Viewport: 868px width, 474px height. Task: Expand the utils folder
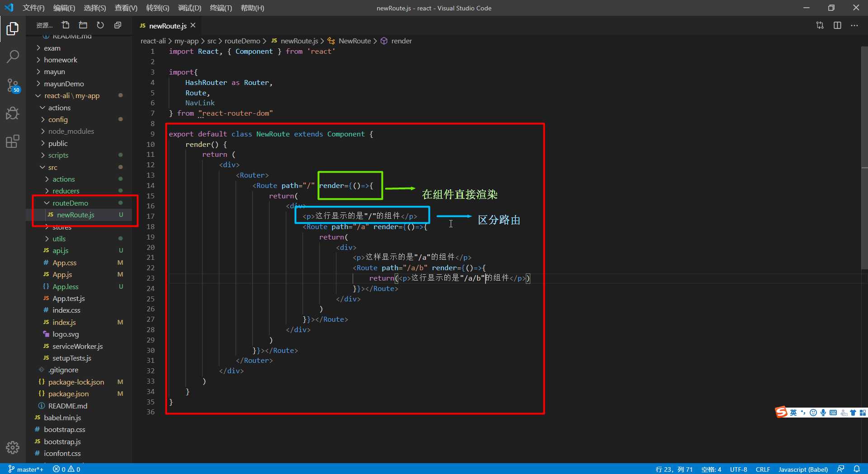coord(79,239)
